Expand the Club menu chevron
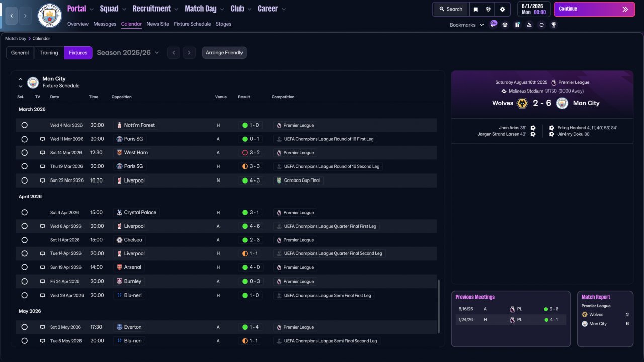This screenshot has width=644, height=362. pos(249,9)
